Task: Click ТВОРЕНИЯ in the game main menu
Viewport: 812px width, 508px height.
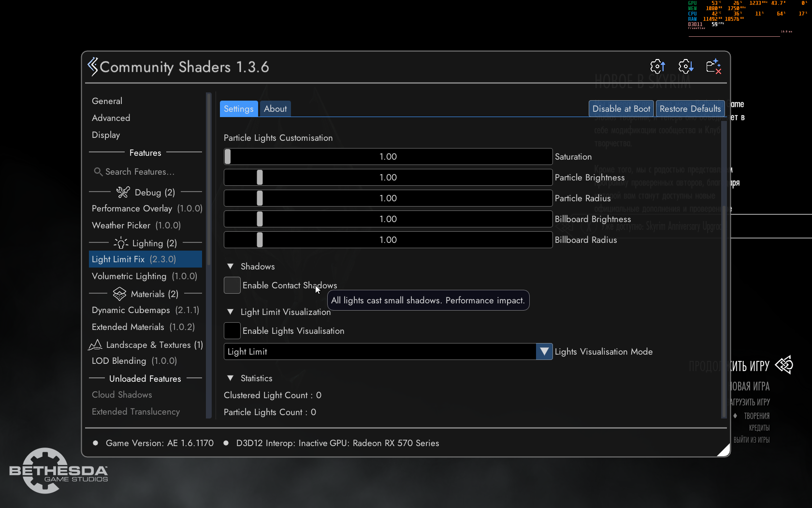Action: pyautogui.click(x=756, y=416)
